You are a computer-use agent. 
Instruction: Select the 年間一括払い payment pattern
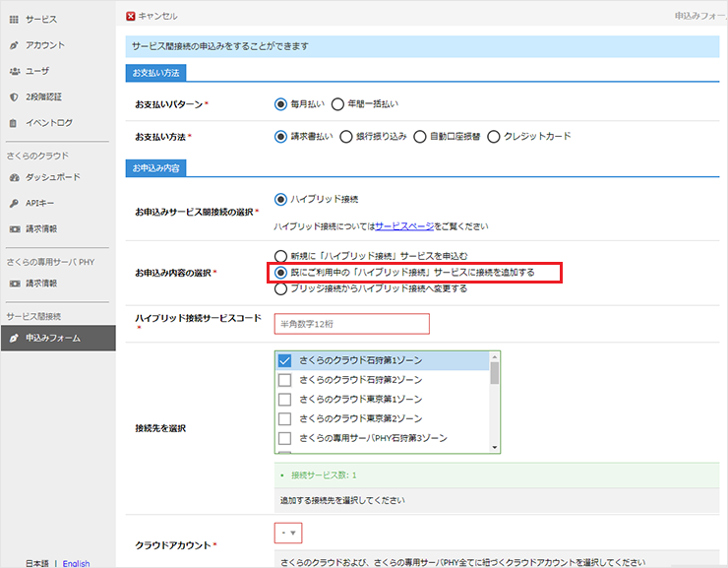point(337,103)
